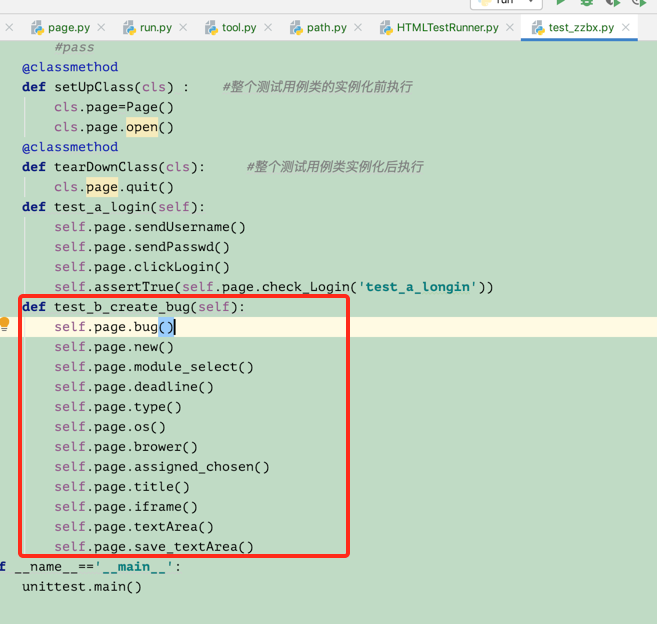Click 'self.page.sendUsername()' line
Viewport: 657px width, 624px height.
coord(150,227)
